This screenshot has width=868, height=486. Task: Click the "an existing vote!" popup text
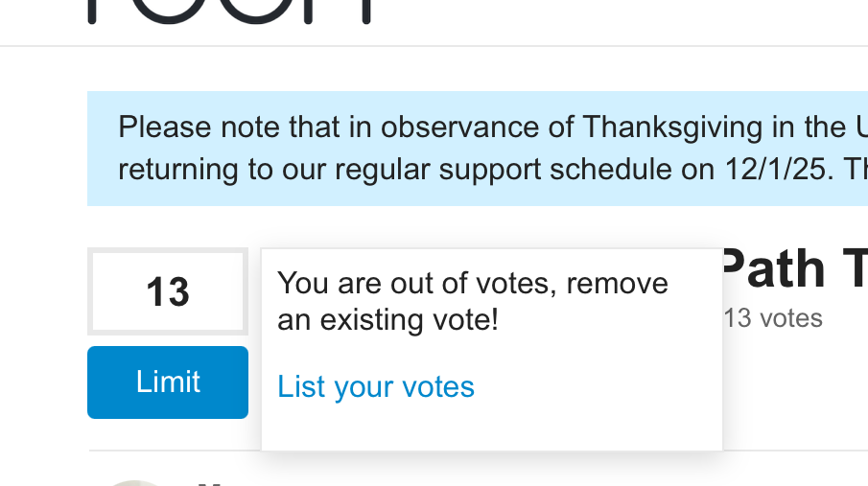coord(387,319)
